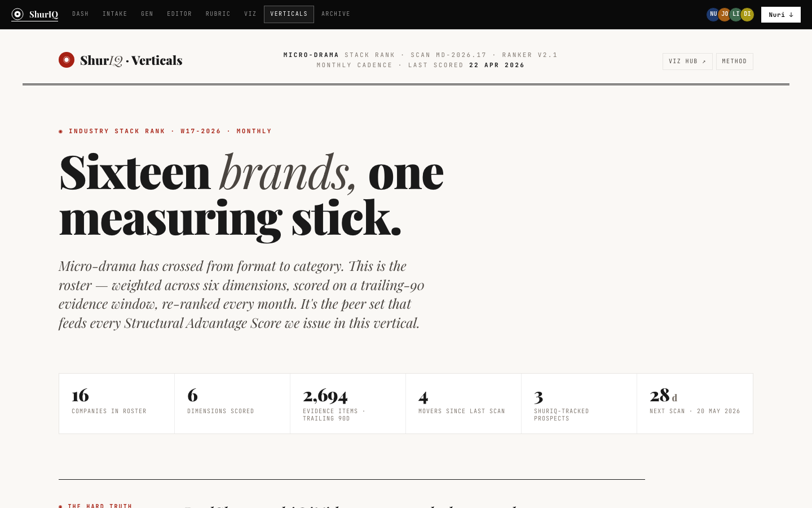Open the NU avatar badge

pyautogui.click(x=713, y=14)
